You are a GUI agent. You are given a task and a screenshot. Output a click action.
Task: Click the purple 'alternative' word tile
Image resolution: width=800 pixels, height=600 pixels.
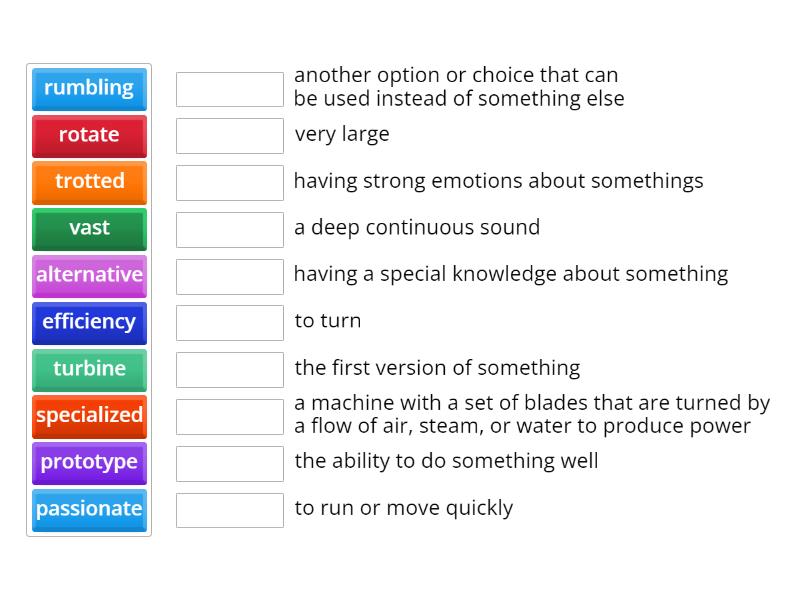[x=89, y=277]
